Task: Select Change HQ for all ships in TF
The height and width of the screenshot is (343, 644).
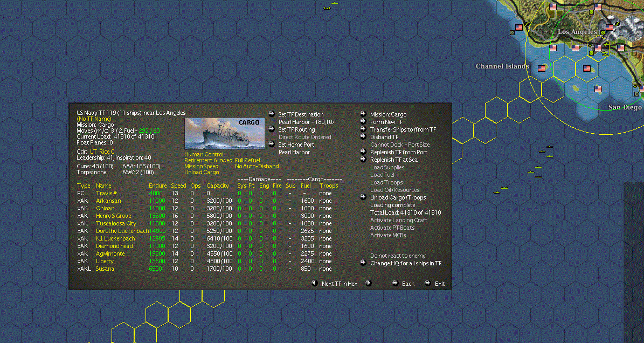Action: click(406, 263)
